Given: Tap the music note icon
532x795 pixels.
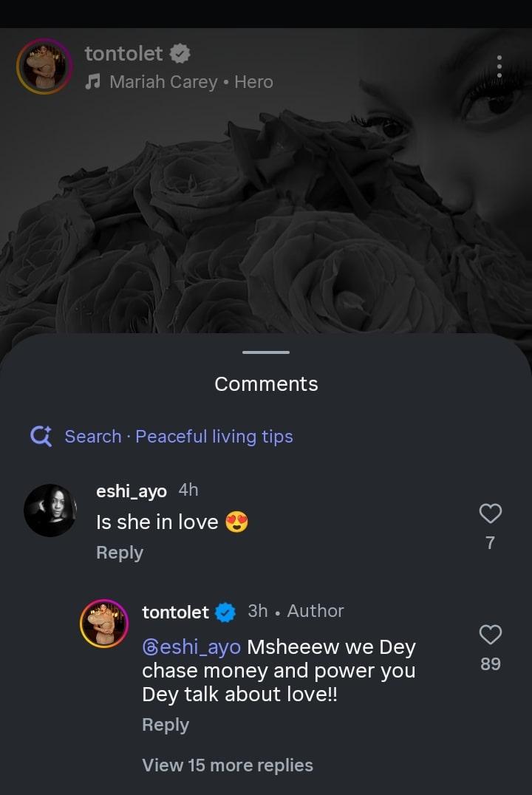Looking at the screenshot, I should click(x=92, y=82).
